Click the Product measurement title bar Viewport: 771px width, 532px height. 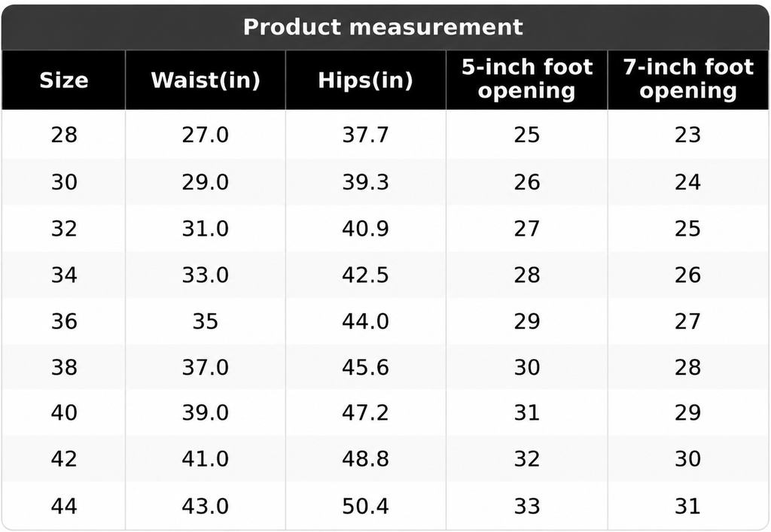[385, 27]
